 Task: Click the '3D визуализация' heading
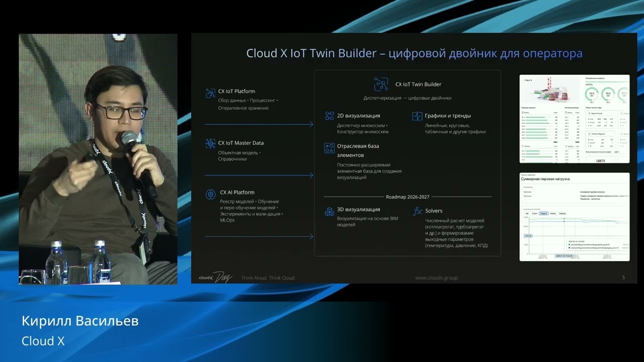point(359,209)
